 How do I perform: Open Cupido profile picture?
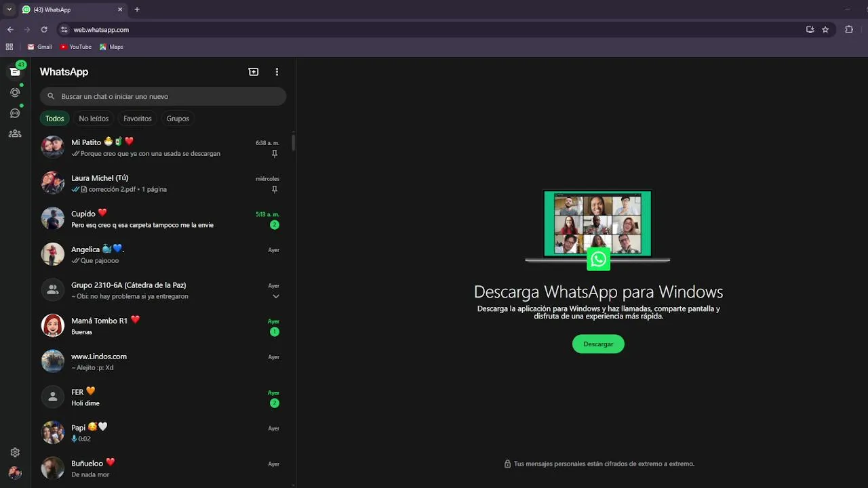click(53, 219)
